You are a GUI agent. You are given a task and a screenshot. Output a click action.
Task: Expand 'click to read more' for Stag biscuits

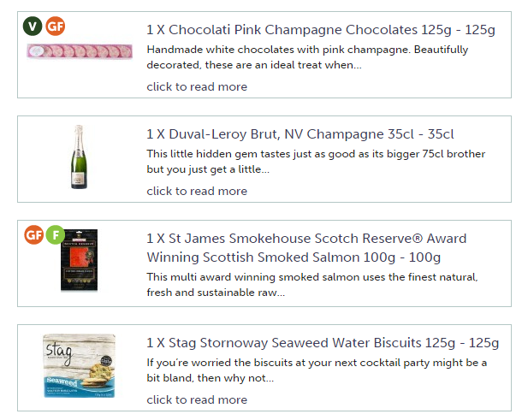tap(197, 399)
